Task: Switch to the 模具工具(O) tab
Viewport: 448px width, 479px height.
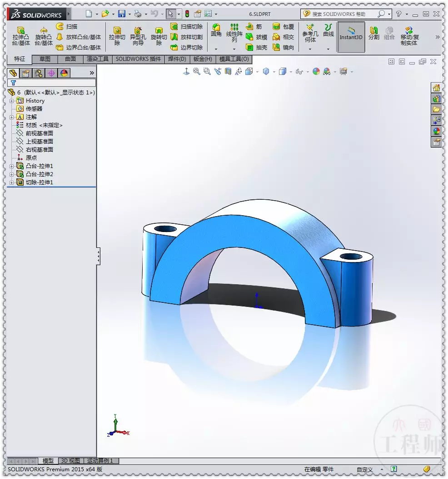Action: point(234,59)
